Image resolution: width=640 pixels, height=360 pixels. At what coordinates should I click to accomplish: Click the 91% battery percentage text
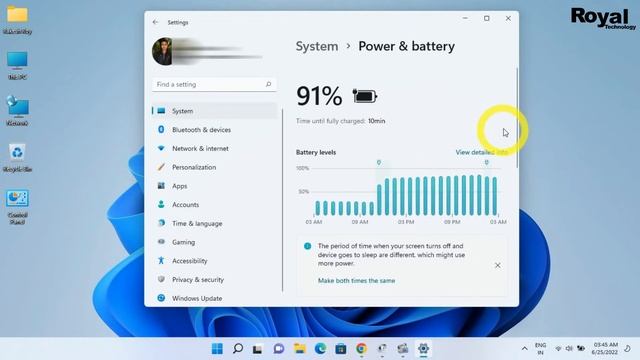(x=319, y=96)
